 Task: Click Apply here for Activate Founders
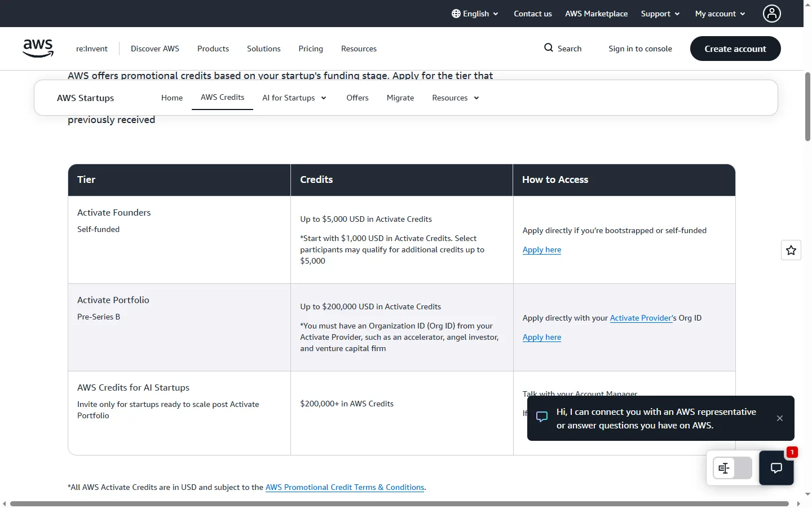(542, 249)
